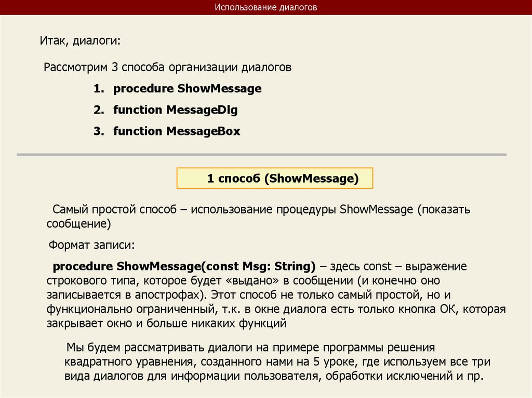Select list item 'function MessageDlg'

point(176,110)
